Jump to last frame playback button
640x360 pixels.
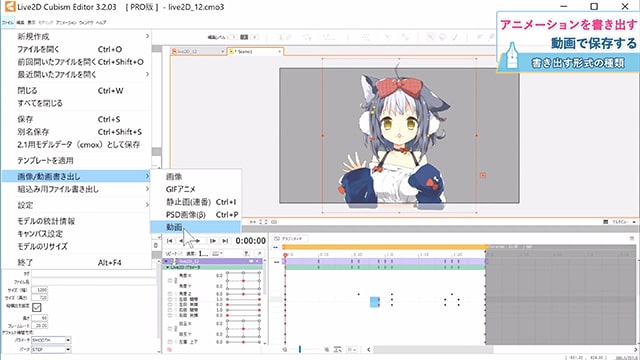click(225, 241)
